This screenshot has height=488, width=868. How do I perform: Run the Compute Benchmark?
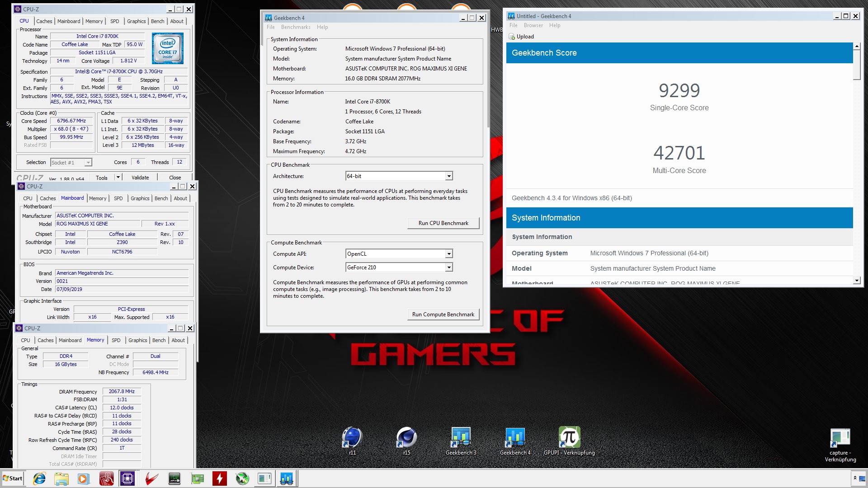[x=443, y=314]
